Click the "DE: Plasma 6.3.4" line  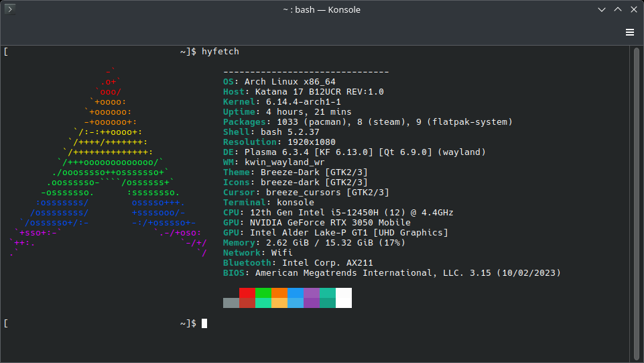[355, 152]
